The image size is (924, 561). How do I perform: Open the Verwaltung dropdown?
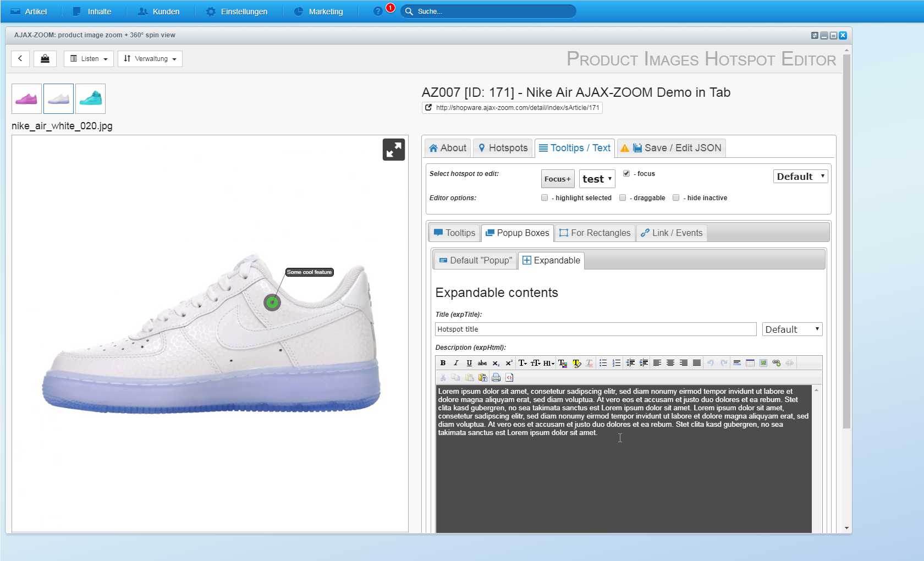tap(150, 58)
